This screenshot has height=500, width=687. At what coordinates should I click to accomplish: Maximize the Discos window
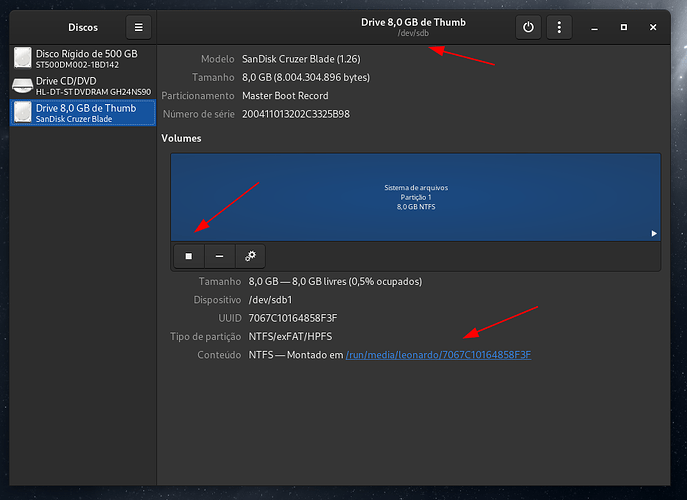[x=624, y=27]
